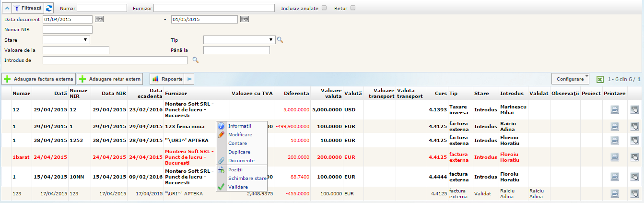Viewport: 644px width, 203px height.
Task: Choose Modificare from the context menu
Action: (x=240, y=134)
